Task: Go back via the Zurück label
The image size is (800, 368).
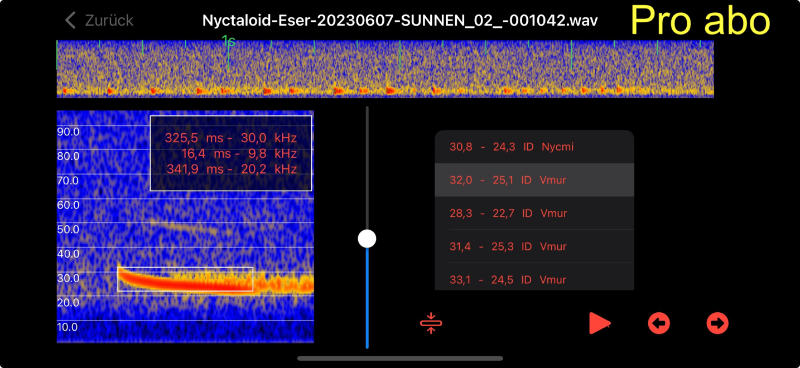Action: click(109, 20)
